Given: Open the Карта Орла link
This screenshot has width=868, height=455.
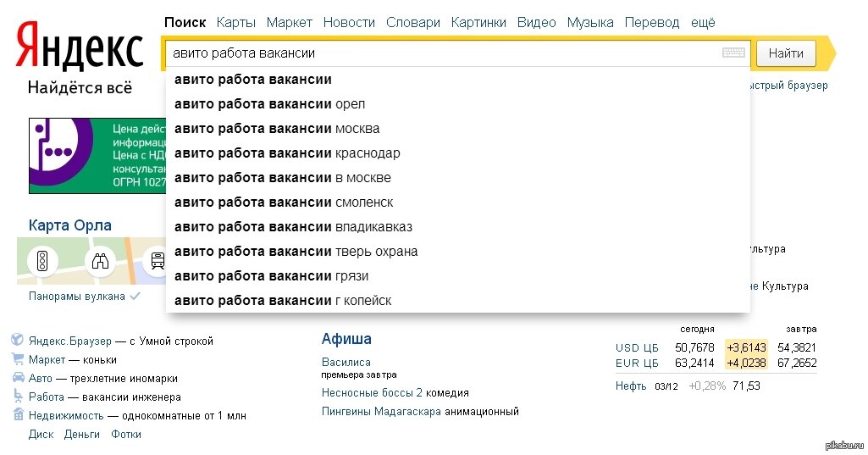Looking at the screenshot, I should tap(70, 225).
